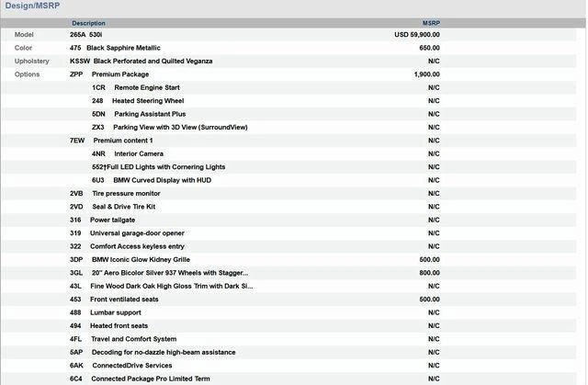Click the Tire pressure monitor option
Screen dimensions: 588x385
[x=125, y=194]
